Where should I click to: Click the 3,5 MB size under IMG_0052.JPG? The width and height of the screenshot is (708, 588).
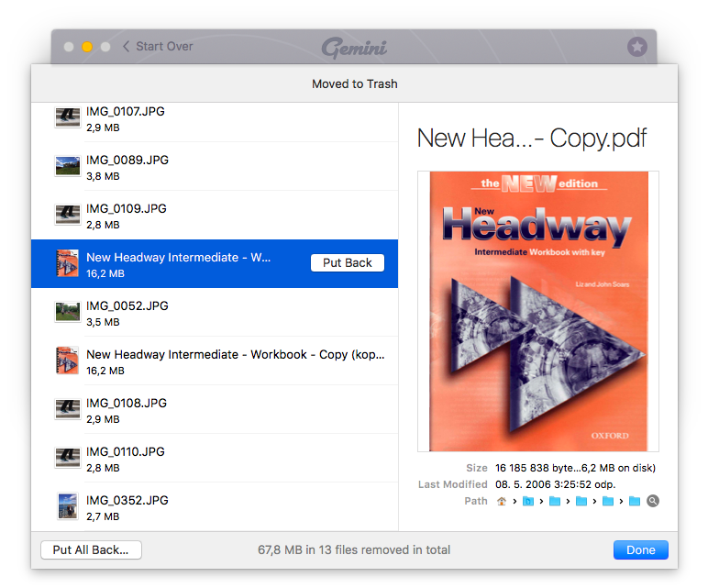tap(103, 322)
